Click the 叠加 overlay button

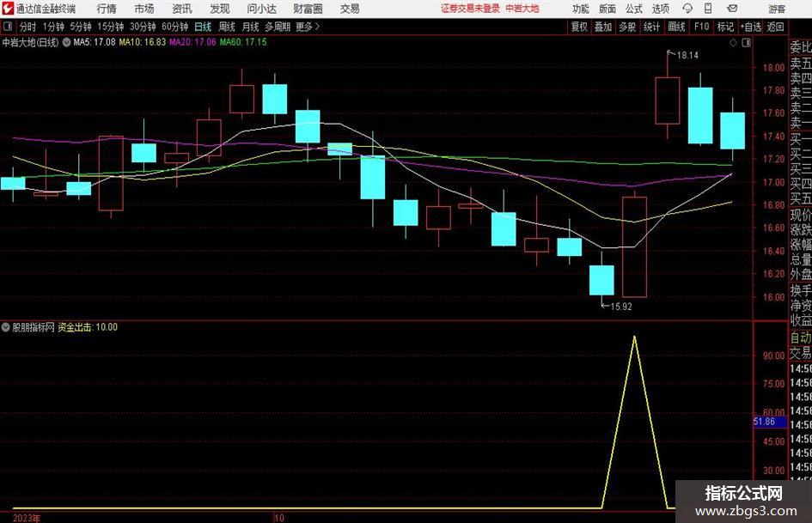tap(603, 27)
